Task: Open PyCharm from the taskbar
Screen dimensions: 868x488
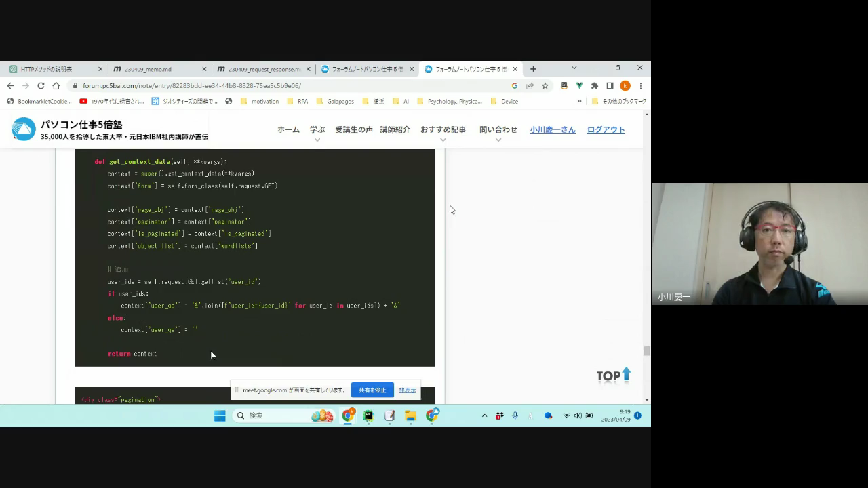Action: [368, 415]
